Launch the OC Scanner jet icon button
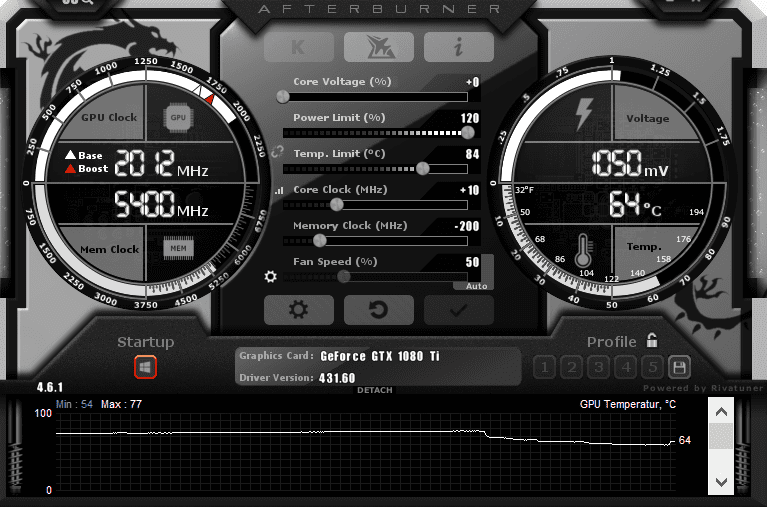The width and height of the screenshot is (767, 507). coord(379,47)
